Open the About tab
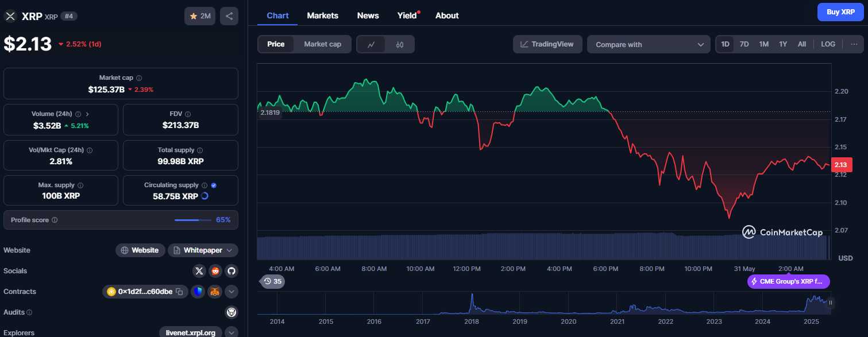Screen dimensions: 868x337 [x=447, y=16]
